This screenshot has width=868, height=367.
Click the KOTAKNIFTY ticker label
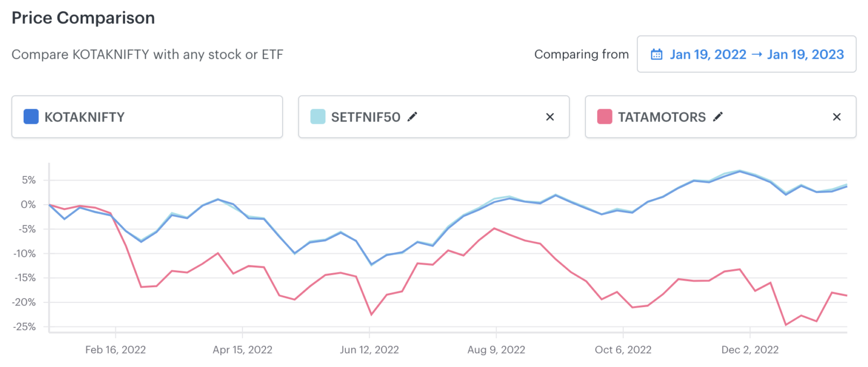point(84,117)
